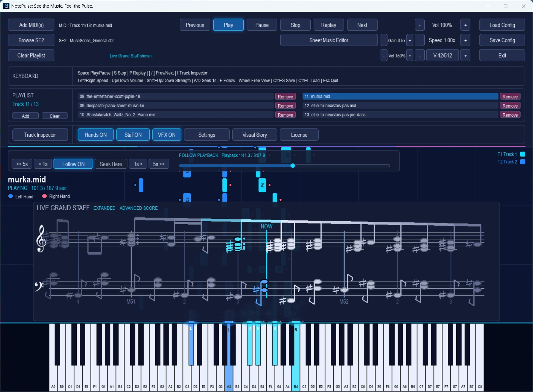Pause the current playback

(x=262, y=25)
